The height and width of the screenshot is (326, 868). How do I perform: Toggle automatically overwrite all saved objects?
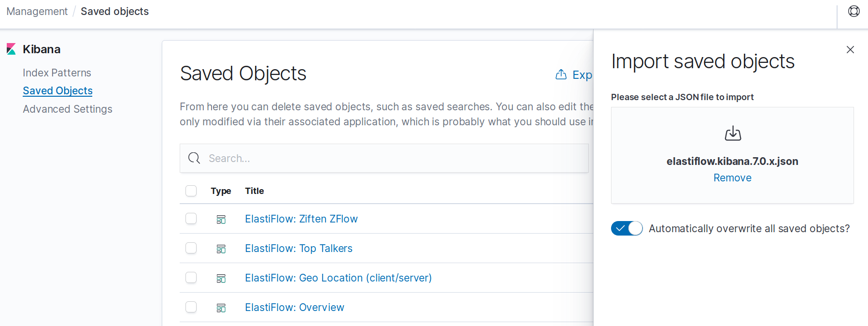(x=626, y=228)
